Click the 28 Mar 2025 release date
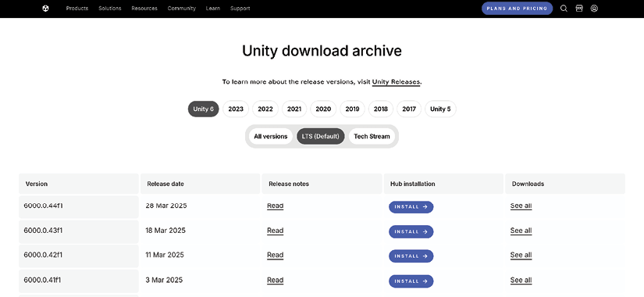 166,206
